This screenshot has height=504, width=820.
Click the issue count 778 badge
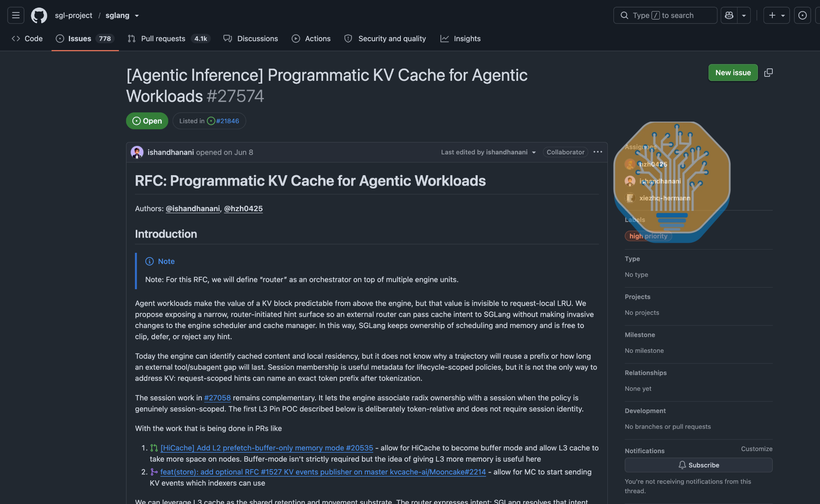105,38
